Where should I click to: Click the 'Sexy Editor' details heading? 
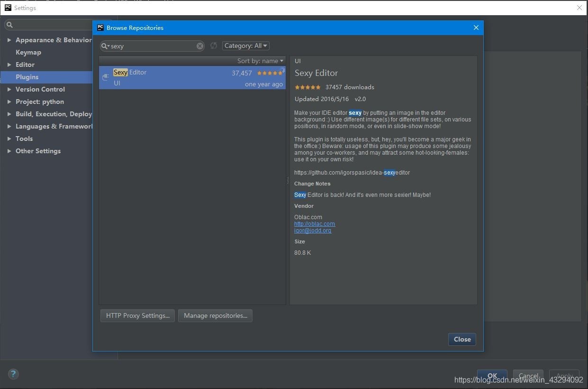316,73
